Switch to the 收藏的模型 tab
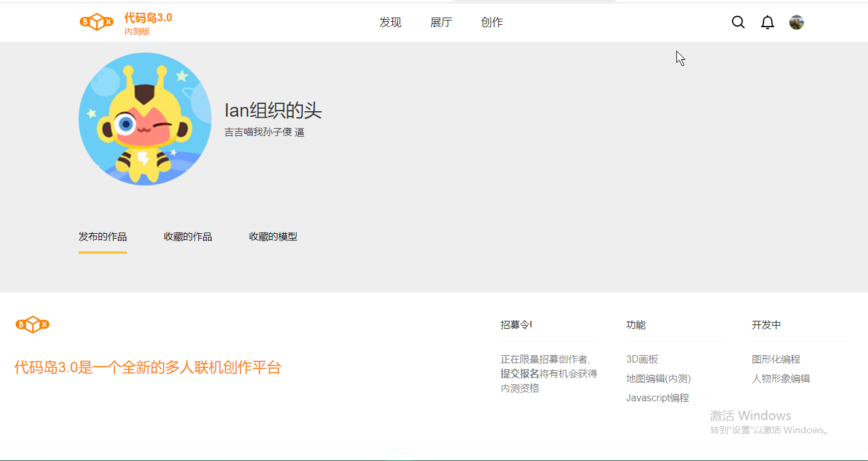The image size is (868, 461). tap(273, 237)
